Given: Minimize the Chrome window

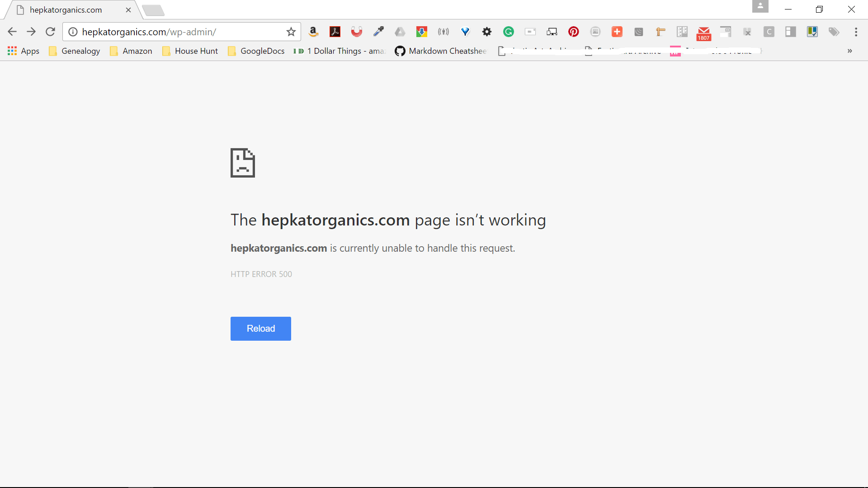Looking at the screenshot, I should point(788,9).
